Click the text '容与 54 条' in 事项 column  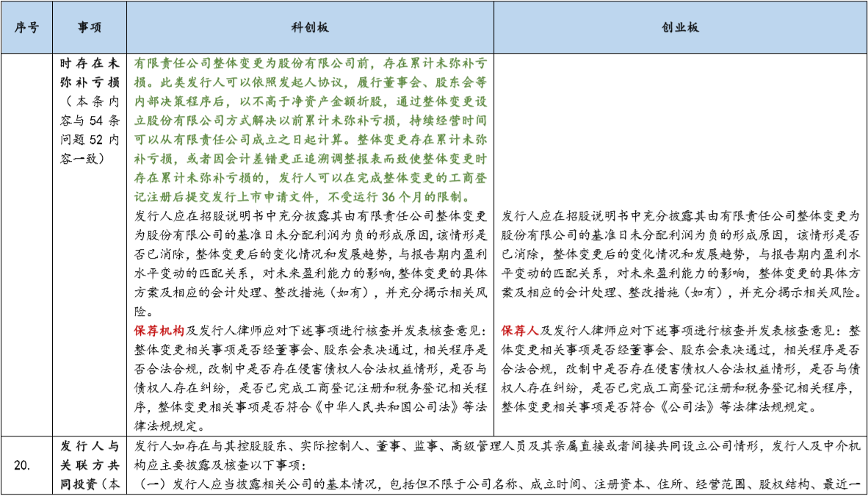coord(90,121)
